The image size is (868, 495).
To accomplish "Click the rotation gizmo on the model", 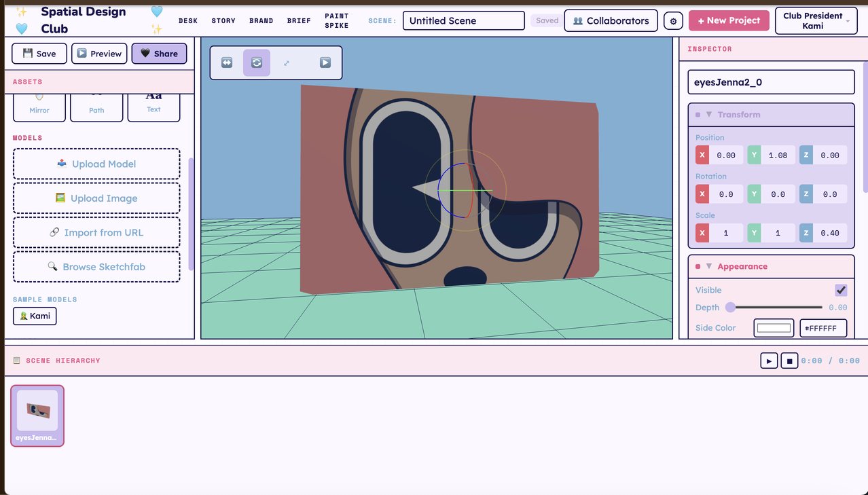I will (465, 191).
